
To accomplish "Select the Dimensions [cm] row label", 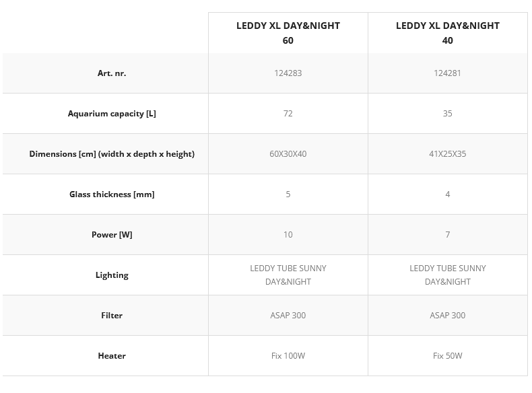I will point(112,154).
